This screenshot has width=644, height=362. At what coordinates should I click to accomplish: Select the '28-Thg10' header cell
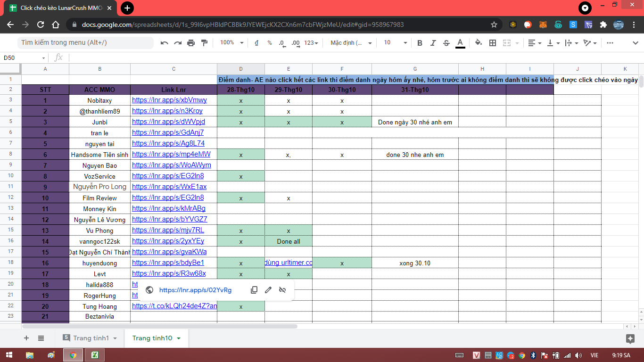(x=241, y=90)
